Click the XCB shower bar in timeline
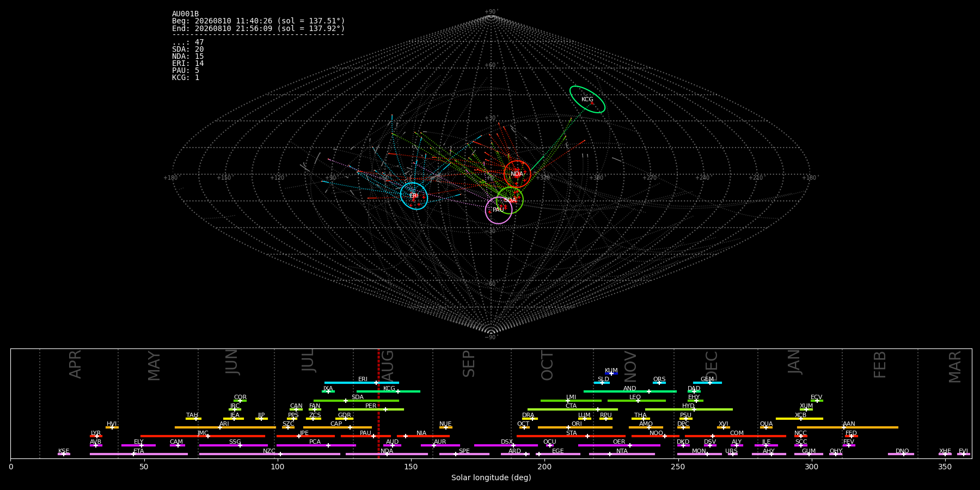Image resolution: width=980 pixels, height=490 pixels. 799,419
